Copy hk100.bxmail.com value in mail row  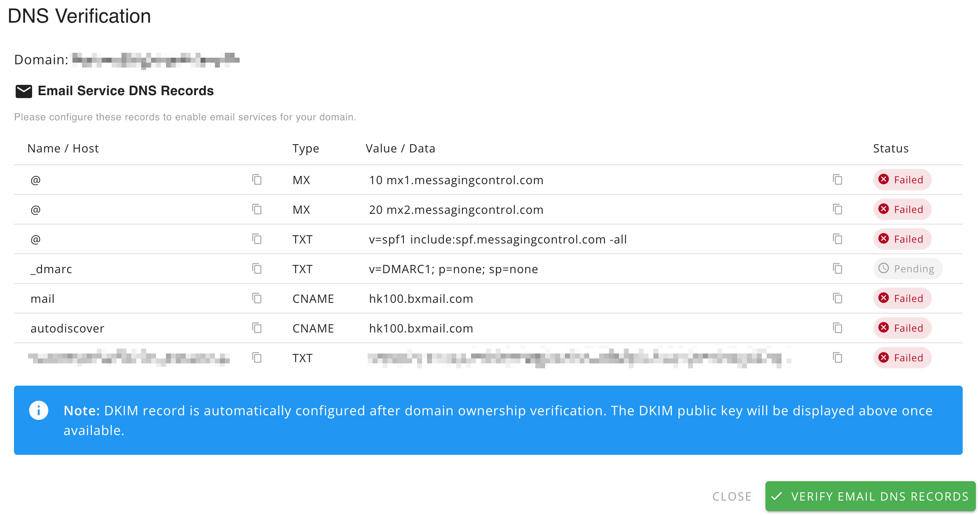pos(838,298)
